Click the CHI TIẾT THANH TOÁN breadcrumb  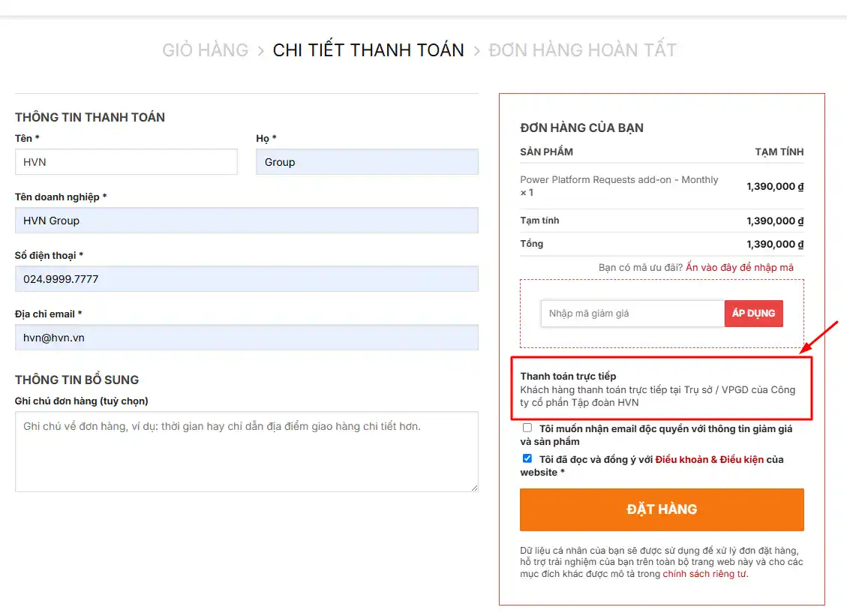tap(368, 50)
